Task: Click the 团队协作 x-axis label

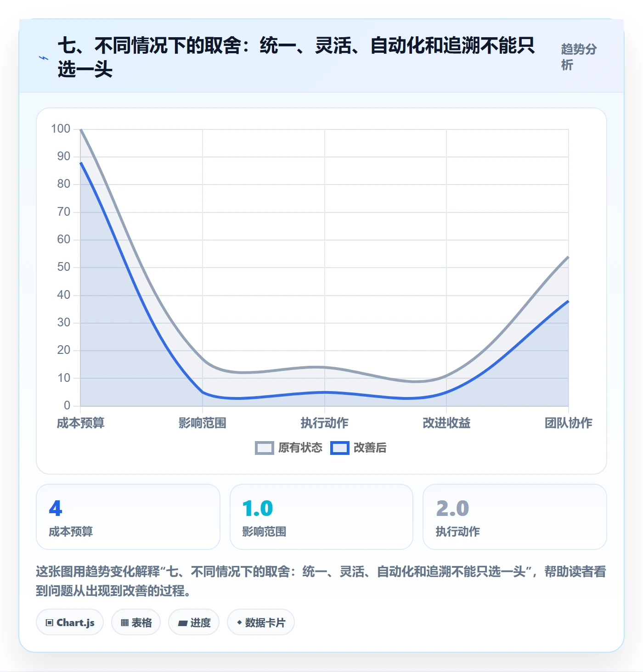Action: coord(569,423)
